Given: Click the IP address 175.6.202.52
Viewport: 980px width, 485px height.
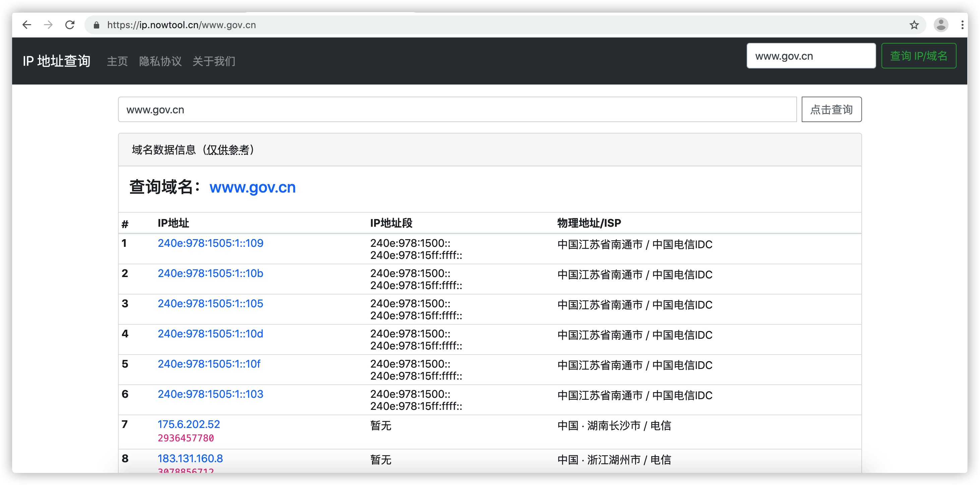Looking at the screenshot, I should 189,424.
